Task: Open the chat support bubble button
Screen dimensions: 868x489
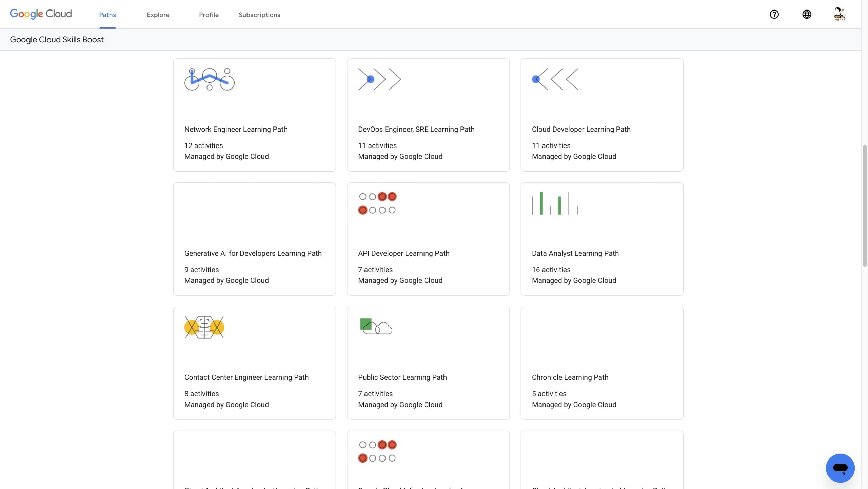Action: tap(840, 468)
